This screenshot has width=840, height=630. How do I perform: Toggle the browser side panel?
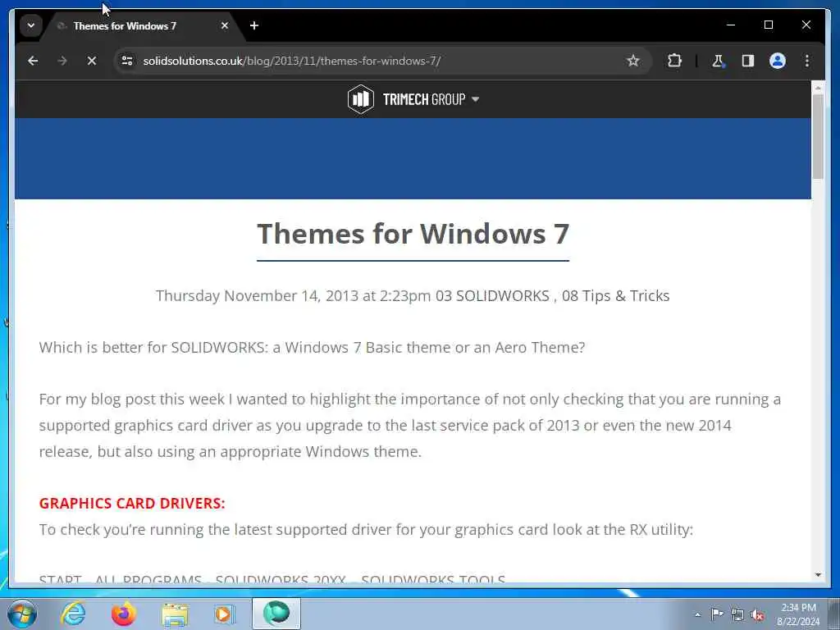(x=748, y=61)
